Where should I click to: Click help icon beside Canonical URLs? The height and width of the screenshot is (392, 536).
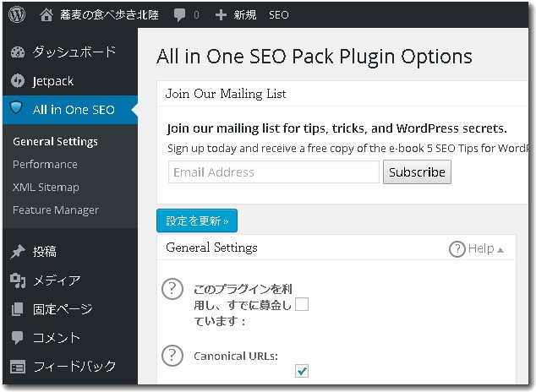(x=172, y=356)
